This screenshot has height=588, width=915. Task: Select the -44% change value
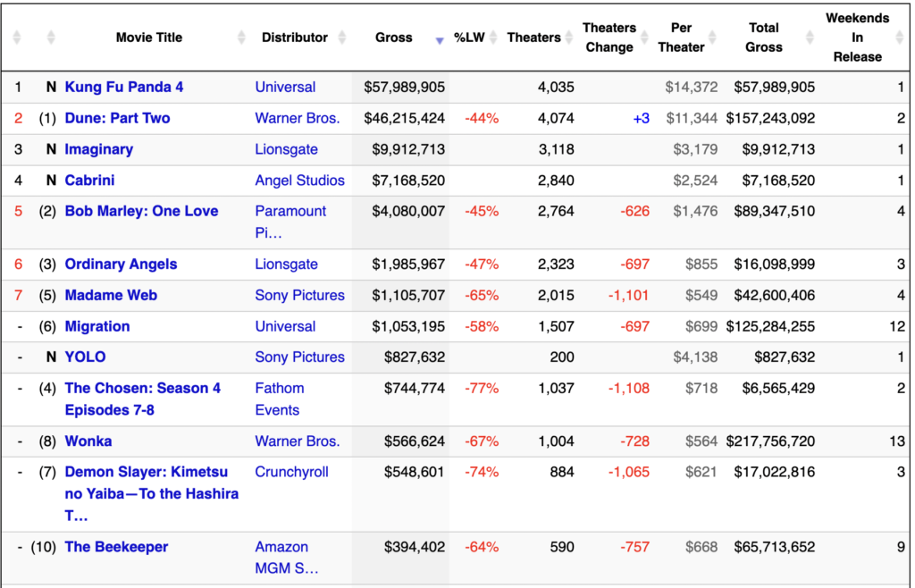click(482, 118)
